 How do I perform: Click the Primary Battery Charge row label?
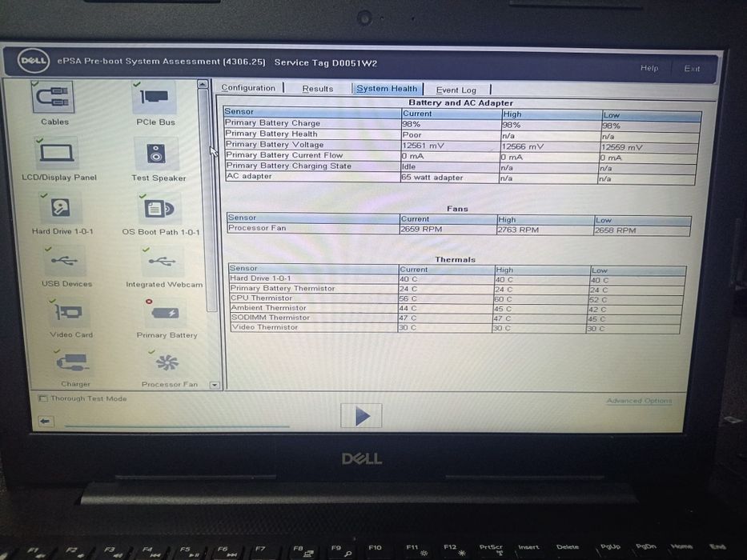click(272, 123)
